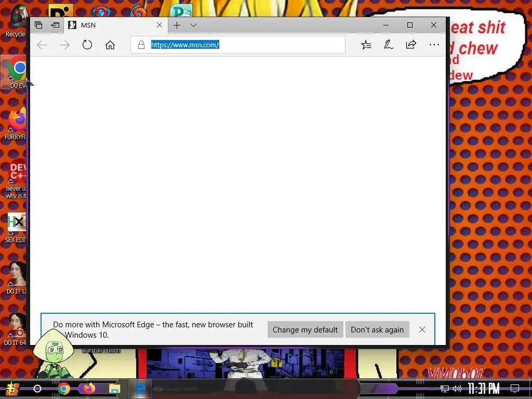
Task: Open the tabs you've set aside icon
Action: pos(38,25)
